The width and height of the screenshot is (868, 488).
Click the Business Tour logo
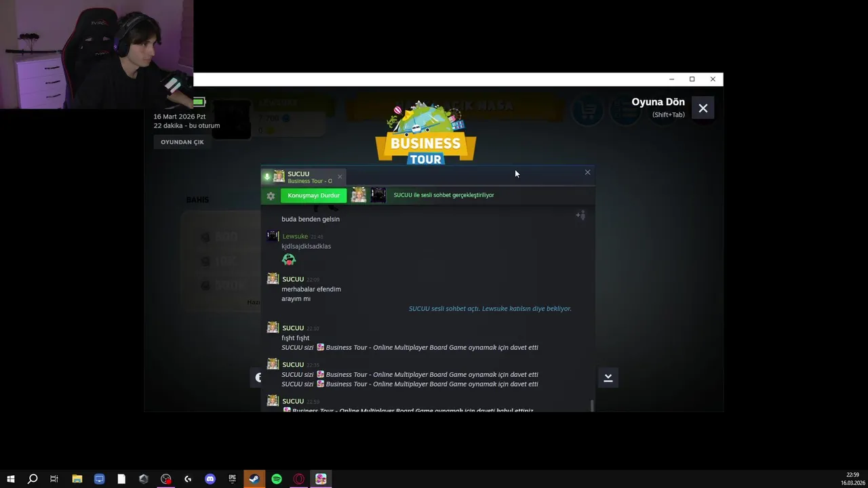426,134
